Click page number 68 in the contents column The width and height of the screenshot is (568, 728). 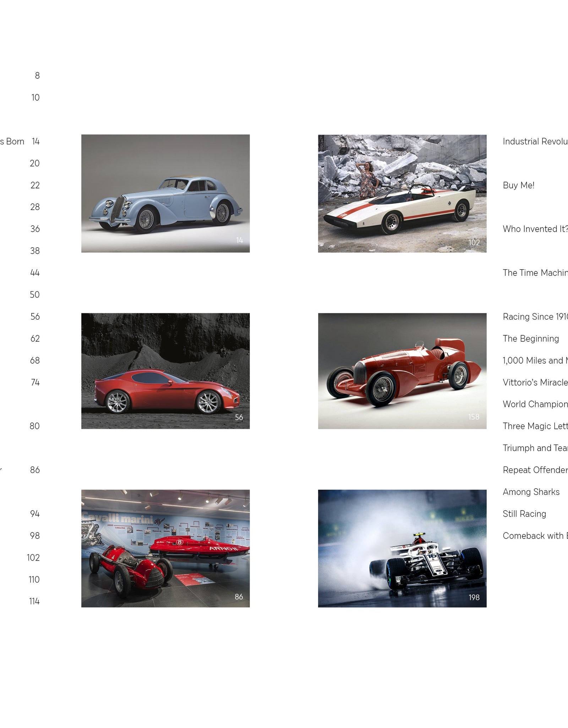click(35, 360)
